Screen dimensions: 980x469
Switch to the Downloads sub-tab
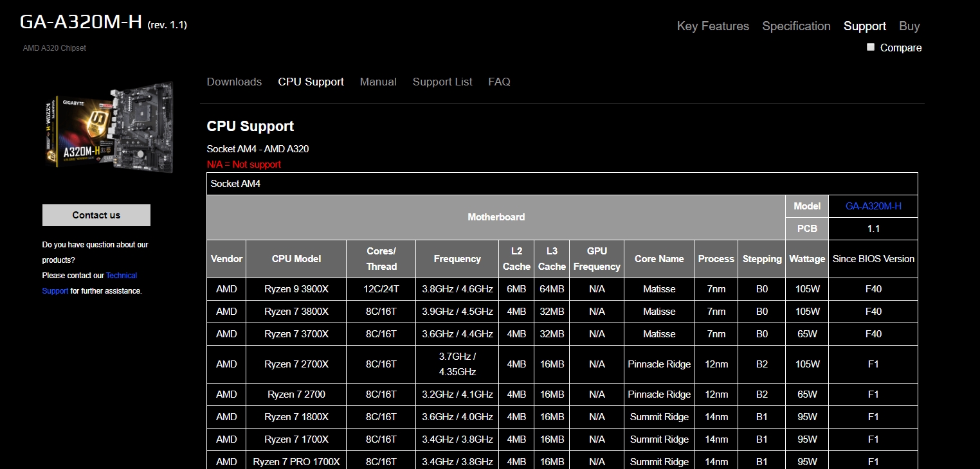pos(234,82)
